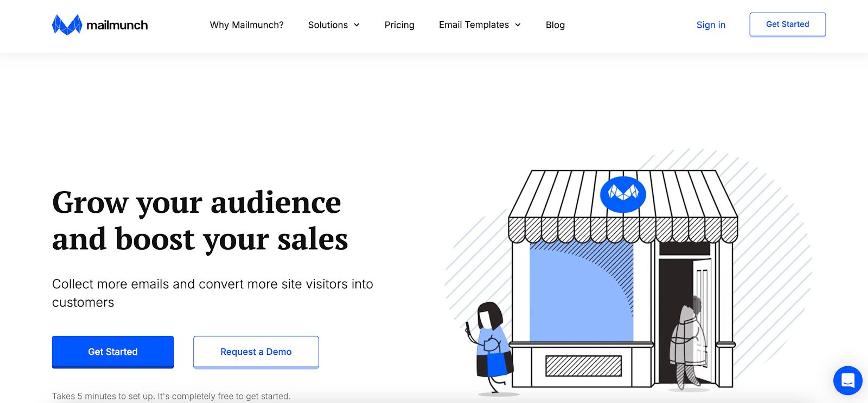Click the blue Mailmunch badge on storefront
This screenshot has width=868, height=403.
pyautogui.click(x=623, y=194)
